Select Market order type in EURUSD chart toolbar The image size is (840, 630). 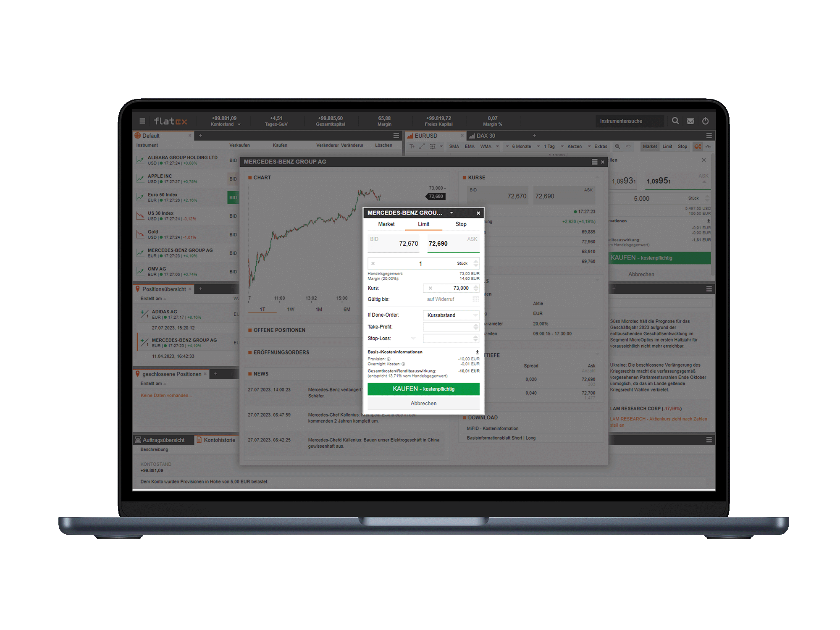click(650, 147)
